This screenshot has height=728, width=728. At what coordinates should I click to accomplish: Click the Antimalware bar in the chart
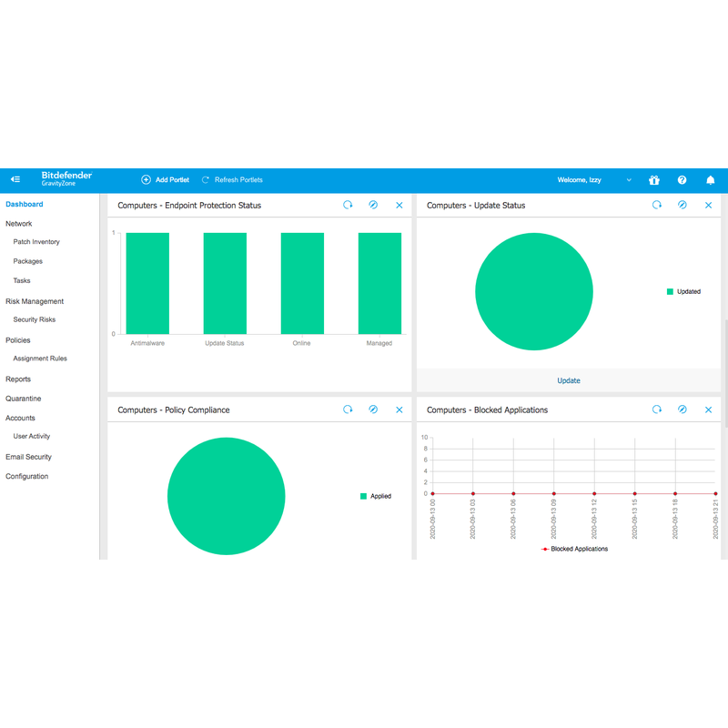[147, 283]
